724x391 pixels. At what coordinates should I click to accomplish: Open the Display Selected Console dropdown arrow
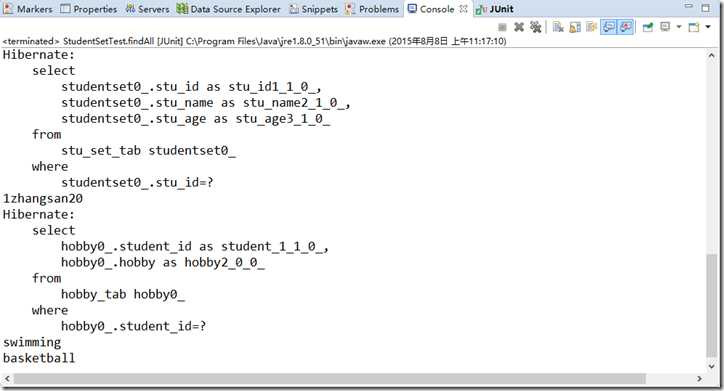tap(679, 27)
